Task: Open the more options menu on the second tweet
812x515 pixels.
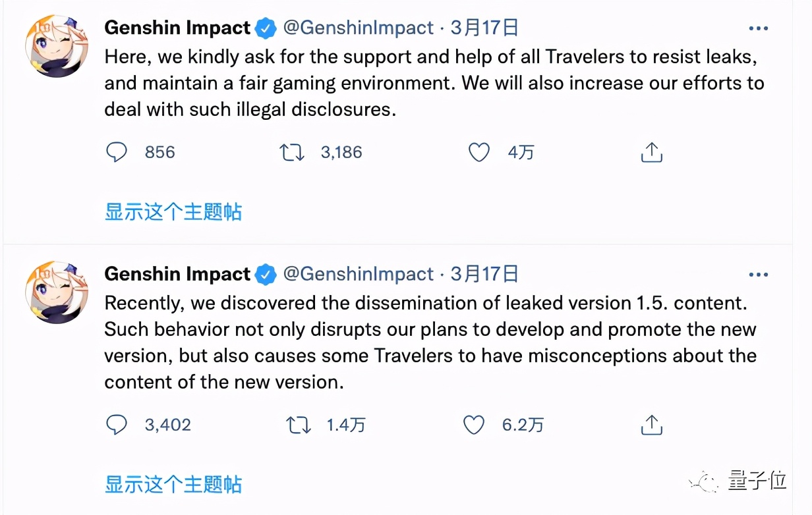Action: click(x=759, y=274)
